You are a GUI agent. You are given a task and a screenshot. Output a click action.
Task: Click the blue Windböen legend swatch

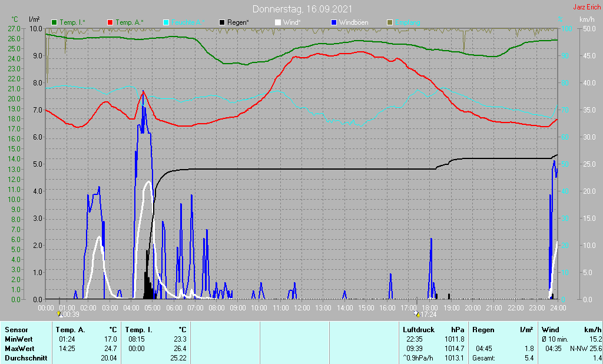click(334, 22)
